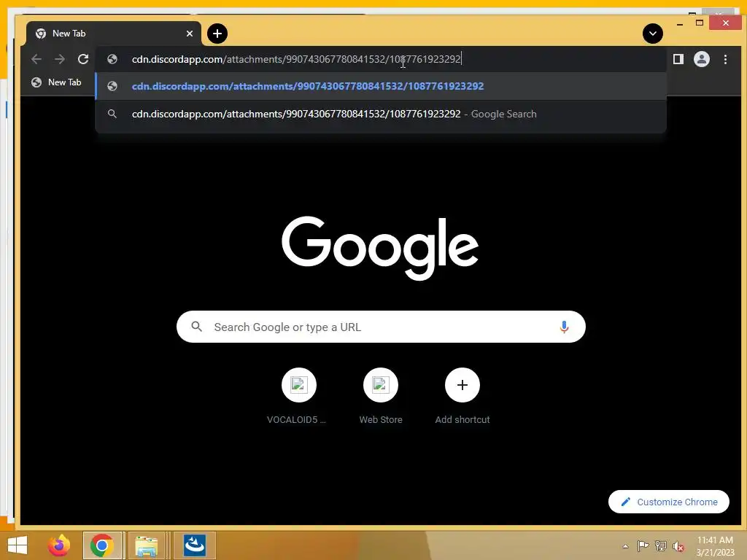Open the VOCALOID5 shortcut tile
747x560 pixels.
point(298,396)
